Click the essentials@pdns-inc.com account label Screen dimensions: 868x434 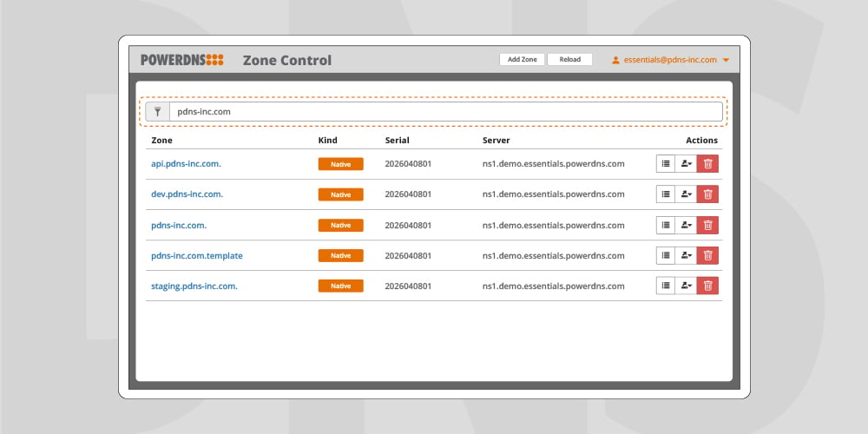pyautogui.click(x=670, y=60)
